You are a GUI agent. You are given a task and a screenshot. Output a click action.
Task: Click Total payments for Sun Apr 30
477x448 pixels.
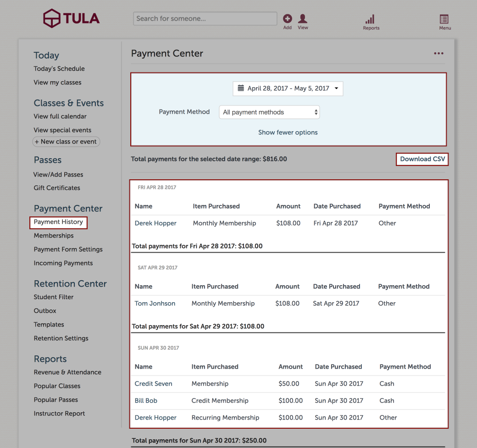[x=199, y=441]
